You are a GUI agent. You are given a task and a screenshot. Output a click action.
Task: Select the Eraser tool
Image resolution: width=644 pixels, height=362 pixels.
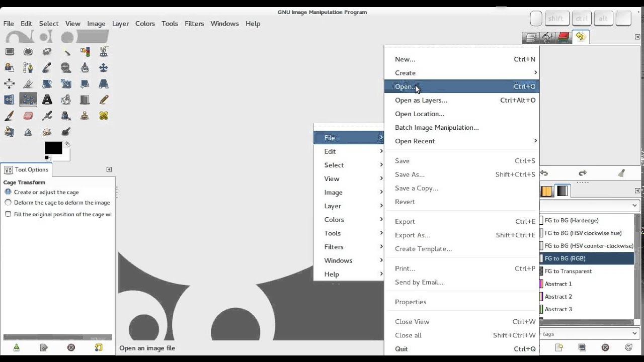click(x=28, y=116)
